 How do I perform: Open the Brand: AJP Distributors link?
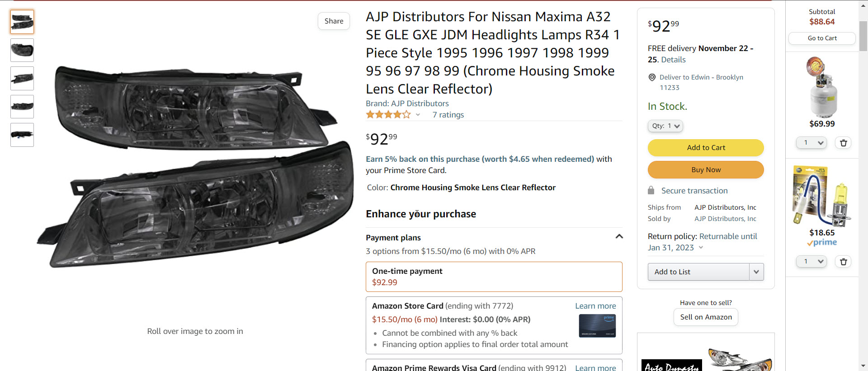point(407,103)
